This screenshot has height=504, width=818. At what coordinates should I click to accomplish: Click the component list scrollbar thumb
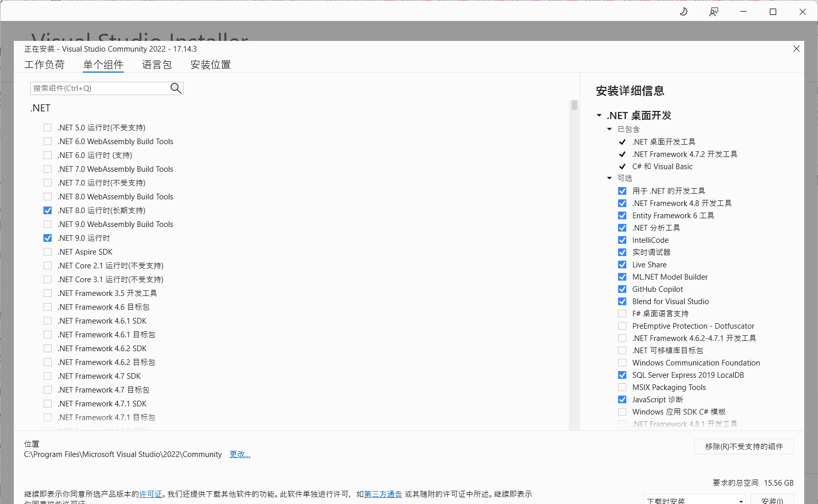coord(574,105)
